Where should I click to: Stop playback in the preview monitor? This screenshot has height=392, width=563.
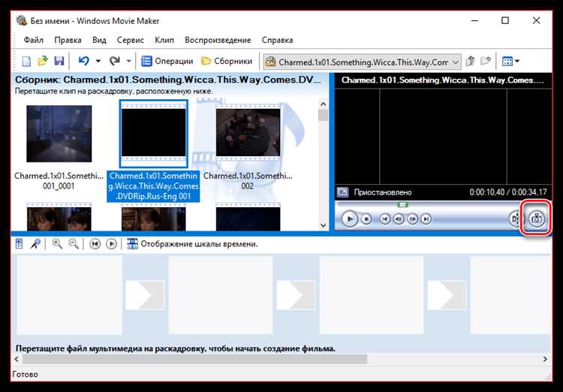click(x=366, y=219)
